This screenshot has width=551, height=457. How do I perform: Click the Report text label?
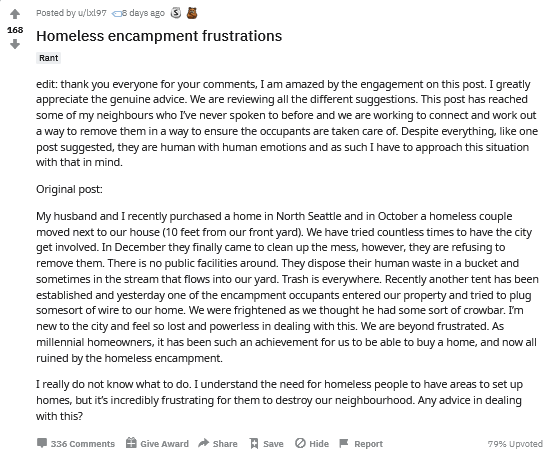click(x=368, y=444)
